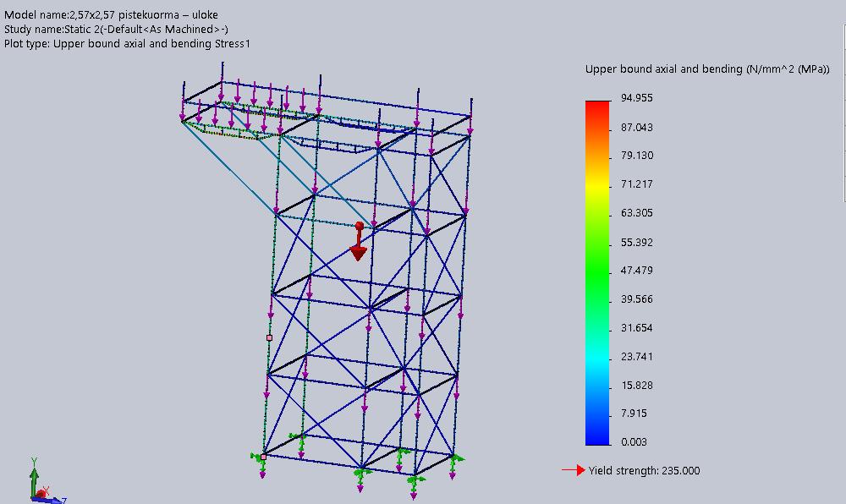Screen dimensions: 846x504
Task: Click legend value 7.915
Action: pyautogui.click(x=634, y=413)
